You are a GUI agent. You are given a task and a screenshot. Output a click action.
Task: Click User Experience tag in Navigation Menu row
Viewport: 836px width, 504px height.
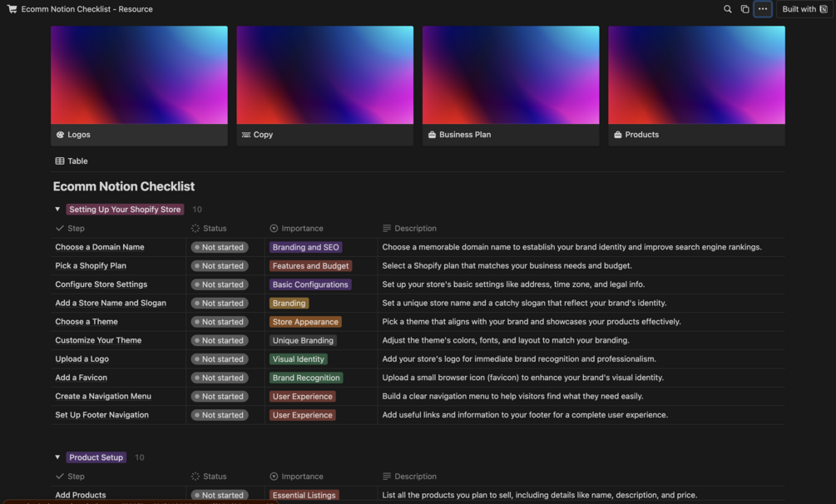coord(302,396)
